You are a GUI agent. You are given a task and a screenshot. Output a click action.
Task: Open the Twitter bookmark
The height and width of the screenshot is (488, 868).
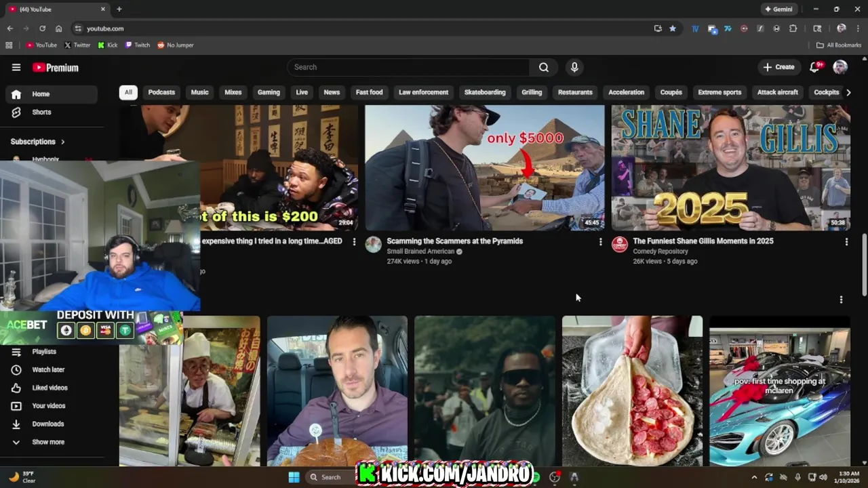[77, 45]
